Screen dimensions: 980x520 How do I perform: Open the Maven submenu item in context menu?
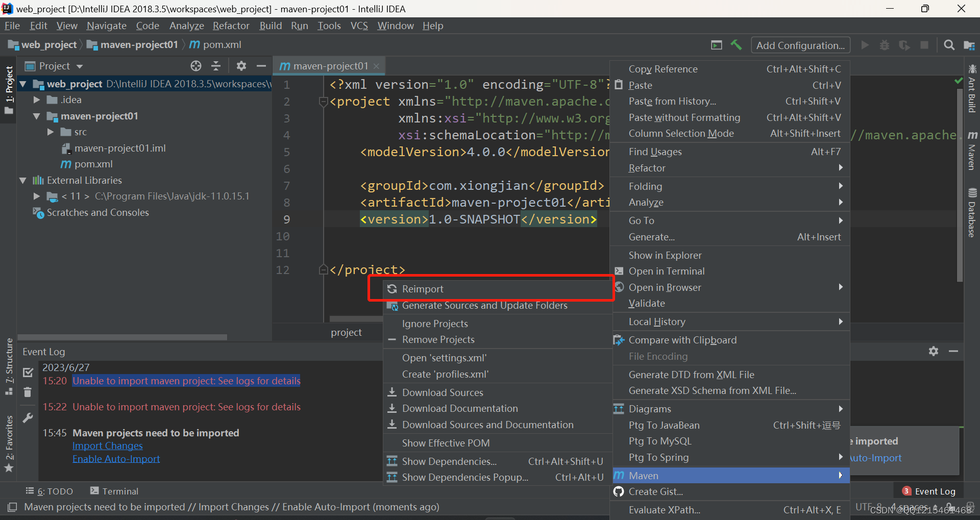point(731,476)
